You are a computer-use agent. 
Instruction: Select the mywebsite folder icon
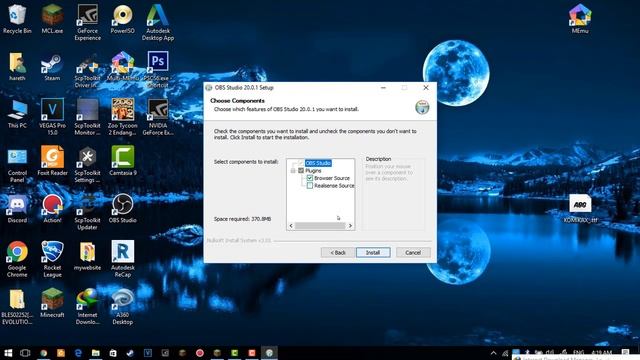click(x=87, y=256)
